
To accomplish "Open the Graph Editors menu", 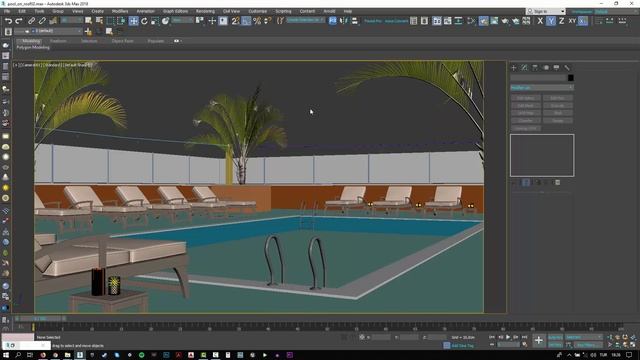I will tap(175, 11).
